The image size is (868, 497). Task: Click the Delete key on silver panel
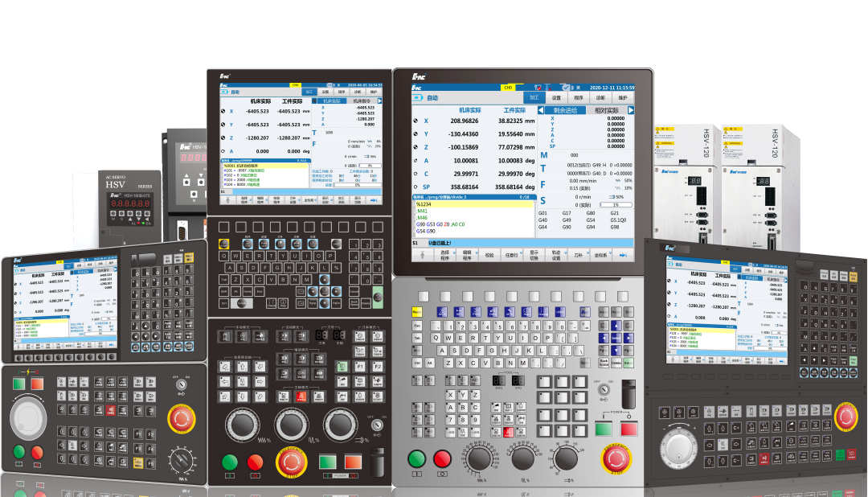(616, 363)
